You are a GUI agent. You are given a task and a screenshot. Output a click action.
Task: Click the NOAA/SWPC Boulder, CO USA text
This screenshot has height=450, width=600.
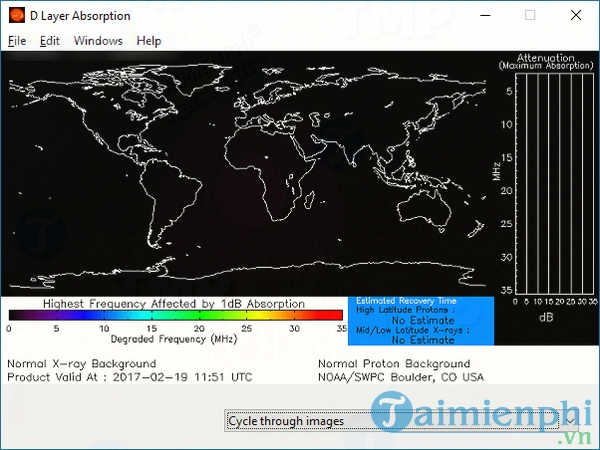tap(402, 377)
